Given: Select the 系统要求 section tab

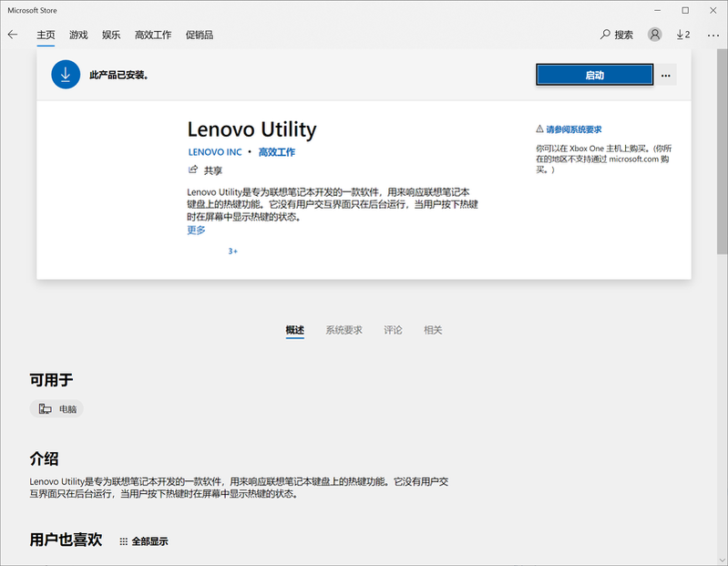Looking at the screenshot, I should coord(343,330).
